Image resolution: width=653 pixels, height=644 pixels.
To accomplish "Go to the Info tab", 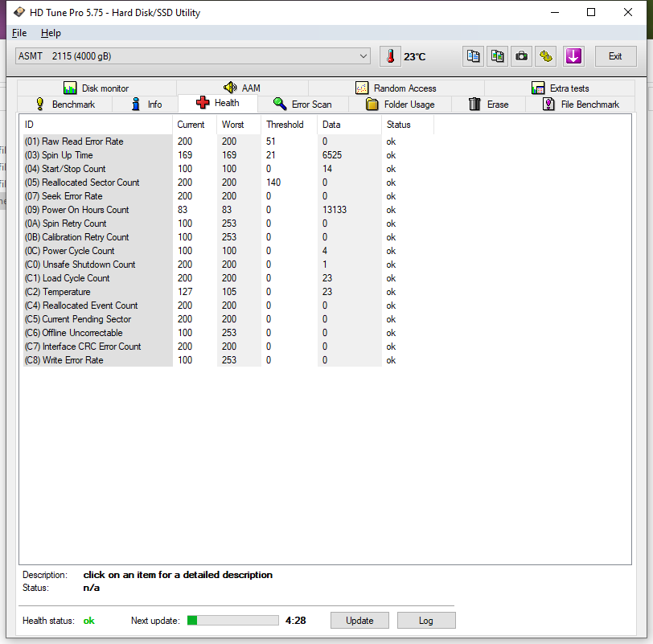I will [x=146, y=104].
